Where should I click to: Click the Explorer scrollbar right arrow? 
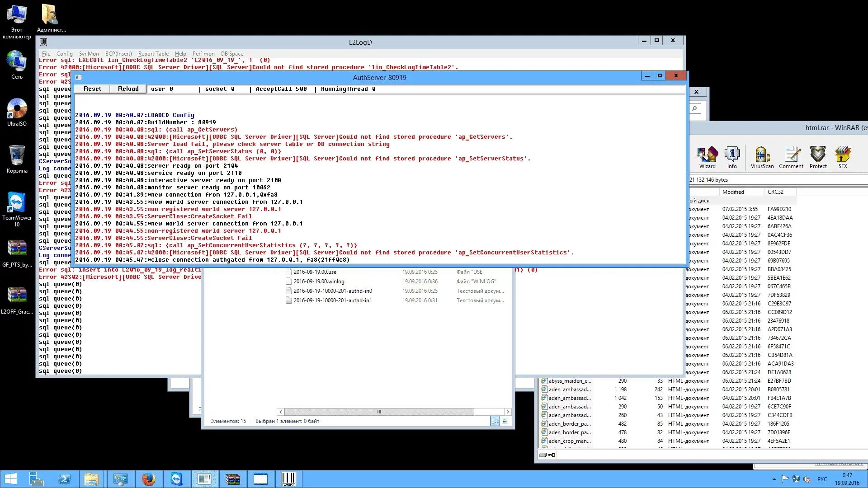pos(508,412)
